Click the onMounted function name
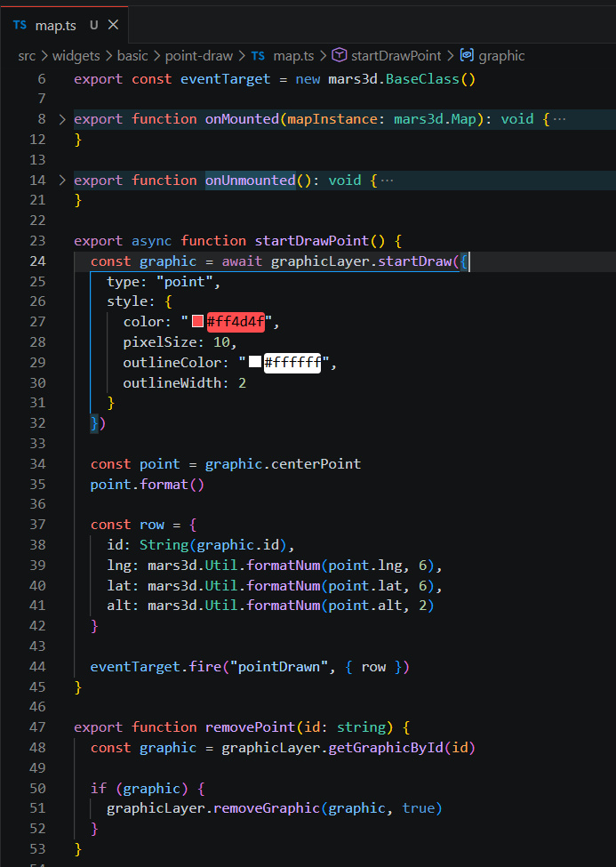 click(242, 119)
